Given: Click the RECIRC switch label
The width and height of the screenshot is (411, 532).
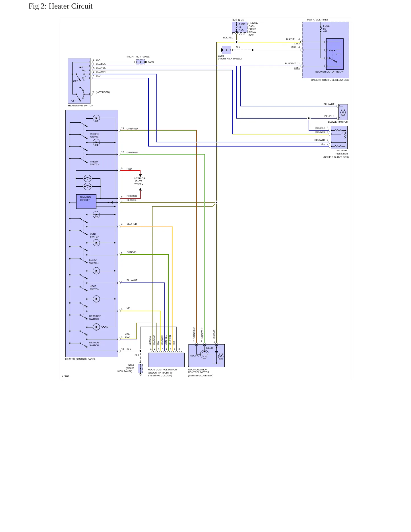Looking at the screenshot, I should coord(95,135).
